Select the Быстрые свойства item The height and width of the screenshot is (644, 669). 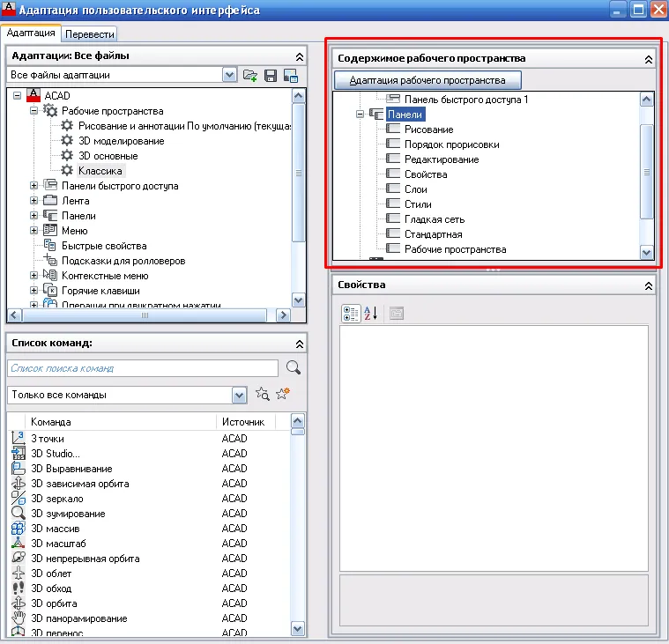(104, 246)
